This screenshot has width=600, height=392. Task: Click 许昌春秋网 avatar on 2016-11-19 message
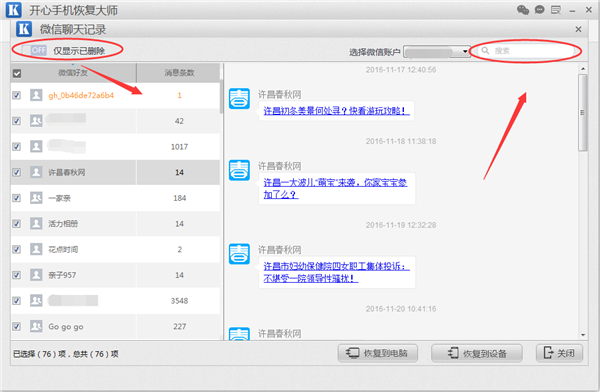pos(240,254)
